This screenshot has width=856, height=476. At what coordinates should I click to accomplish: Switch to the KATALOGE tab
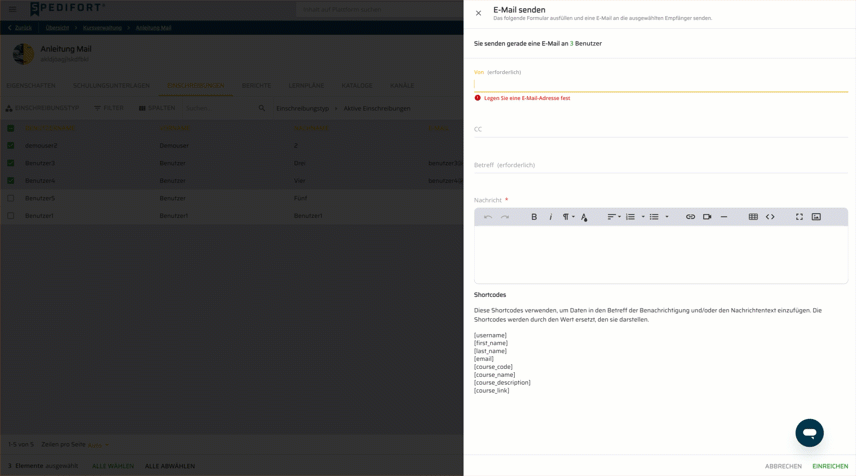coord(357,86)
